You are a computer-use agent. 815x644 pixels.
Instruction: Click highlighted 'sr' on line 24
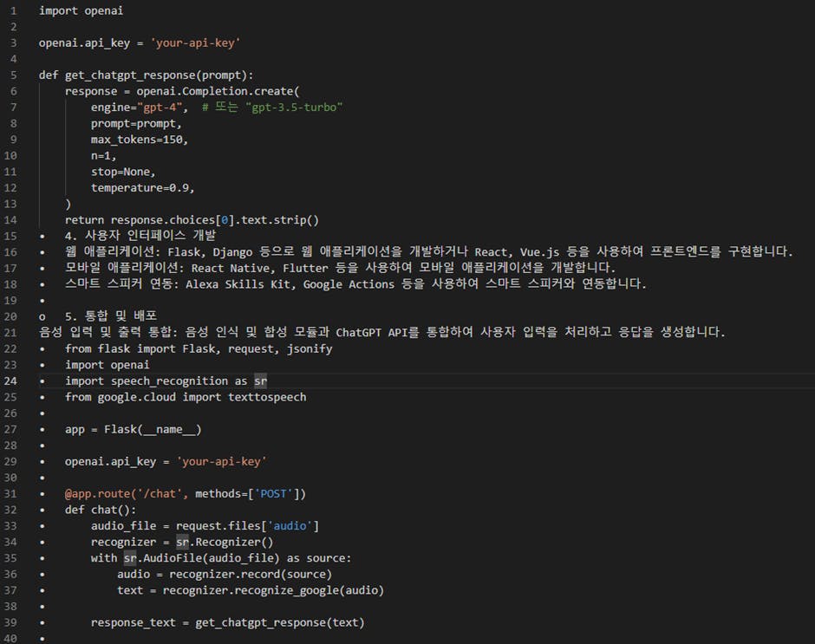pos(260,381)
